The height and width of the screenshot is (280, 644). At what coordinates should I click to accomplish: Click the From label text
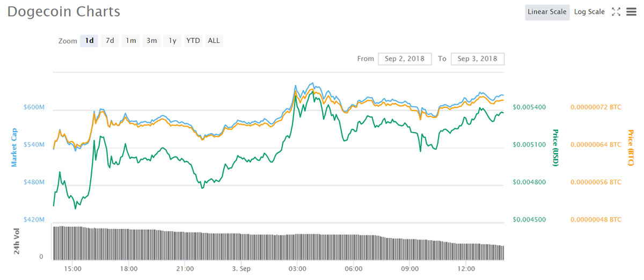click(x=365, y=58)
